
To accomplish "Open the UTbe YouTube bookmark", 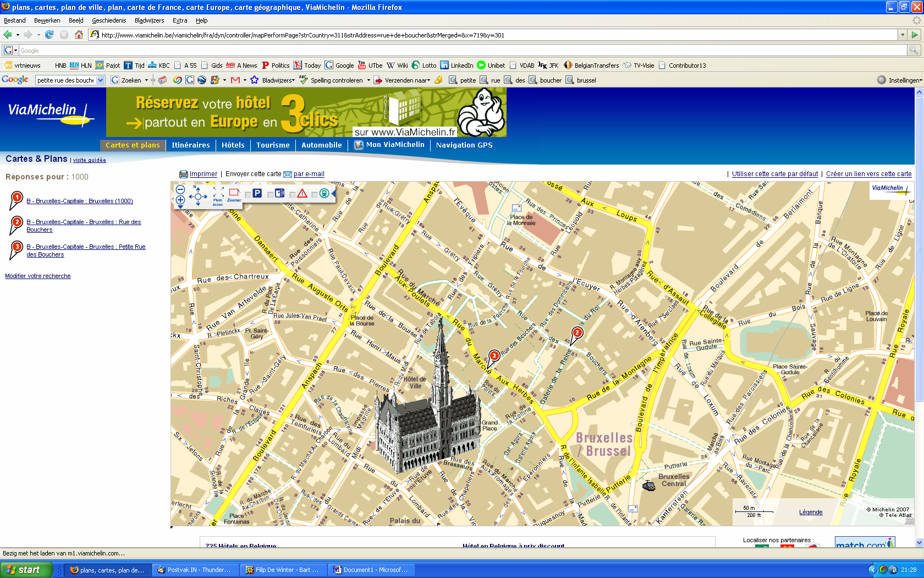I will click(x=370, y=65).
